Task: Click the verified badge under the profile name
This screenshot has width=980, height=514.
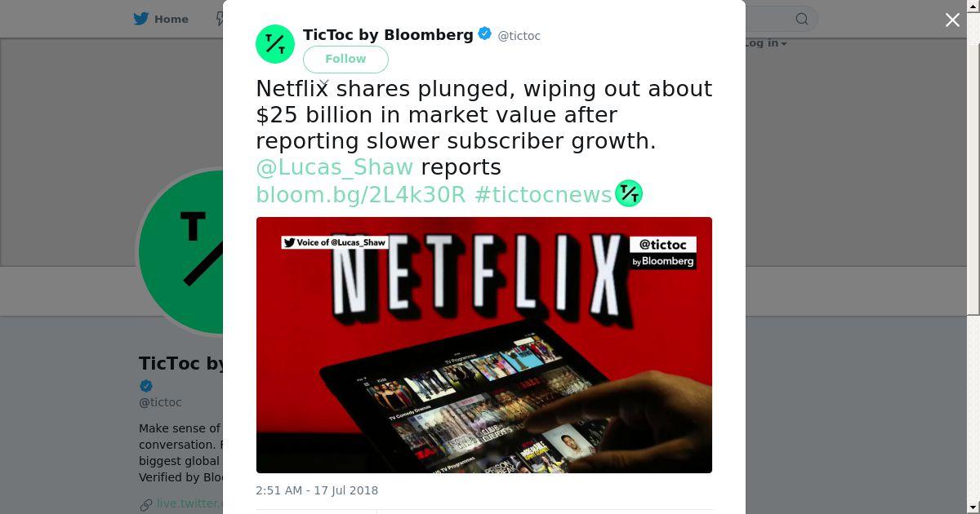Action: [146, 386]
